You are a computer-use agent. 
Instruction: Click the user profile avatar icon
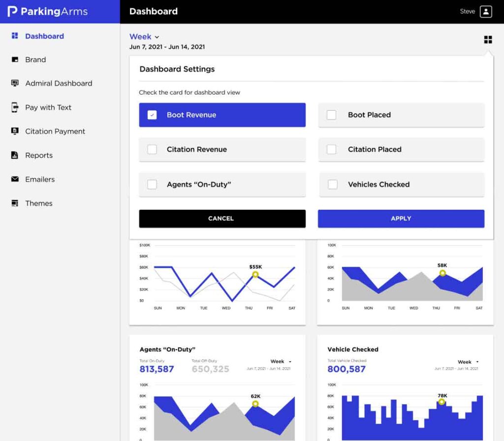coord(486,12)
